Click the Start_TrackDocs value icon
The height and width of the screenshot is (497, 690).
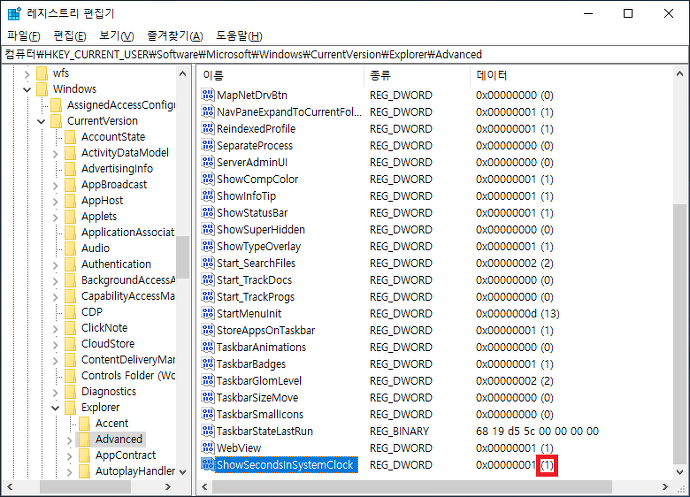(208, 280)
